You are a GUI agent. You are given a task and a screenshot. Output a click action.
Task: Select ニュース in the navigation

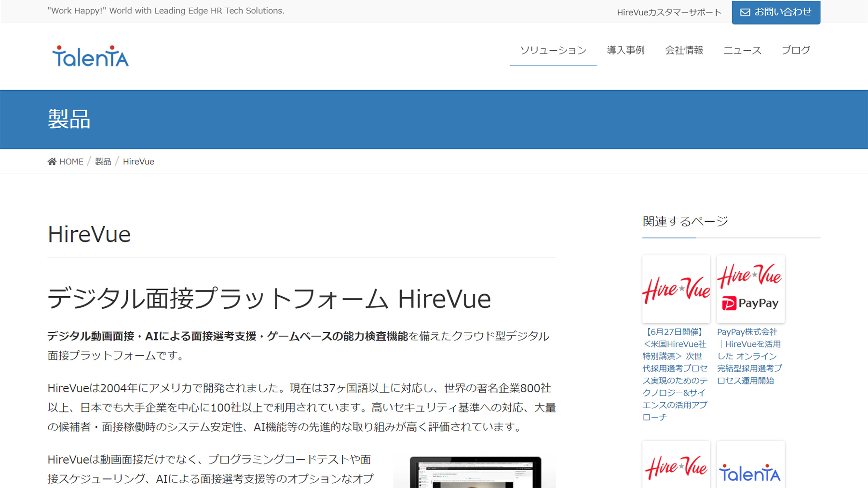(742, 50)
